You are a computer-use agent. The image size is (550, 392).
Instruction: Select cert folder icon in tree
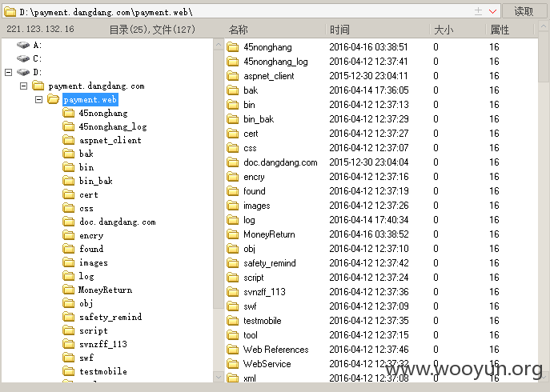pos(68,194)
